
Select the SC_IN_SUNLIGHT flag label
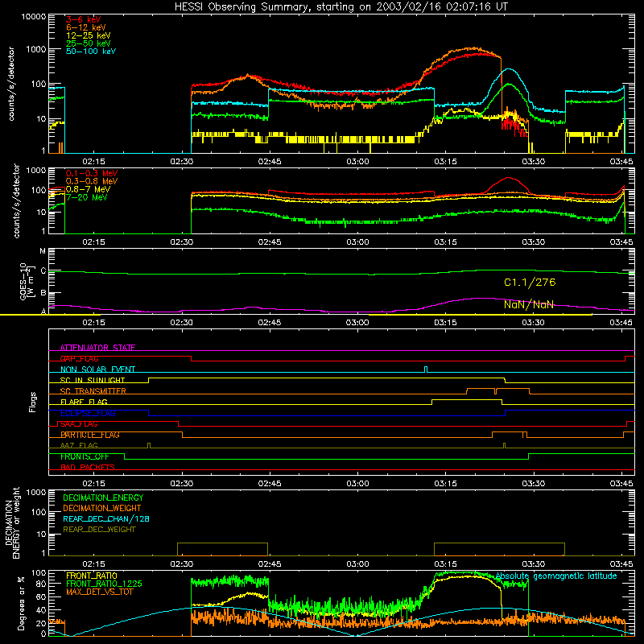pos(93,380)
